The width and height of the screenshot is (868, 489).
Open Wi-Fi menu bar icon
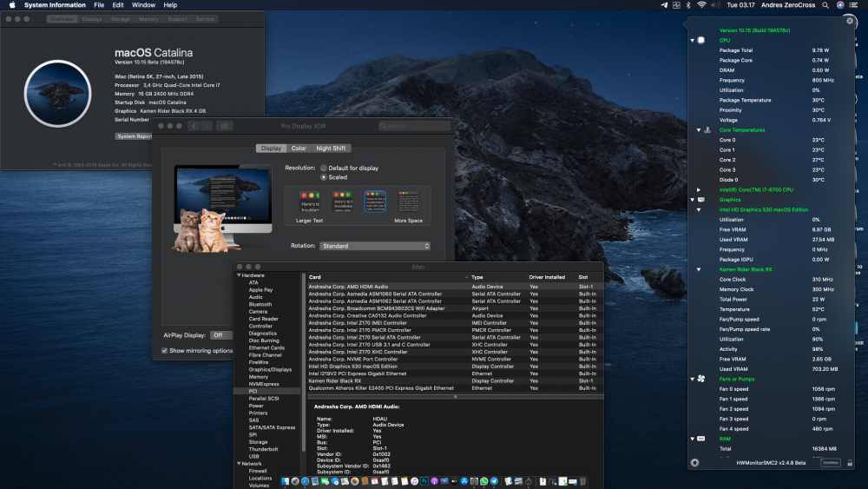coord(701,5)
